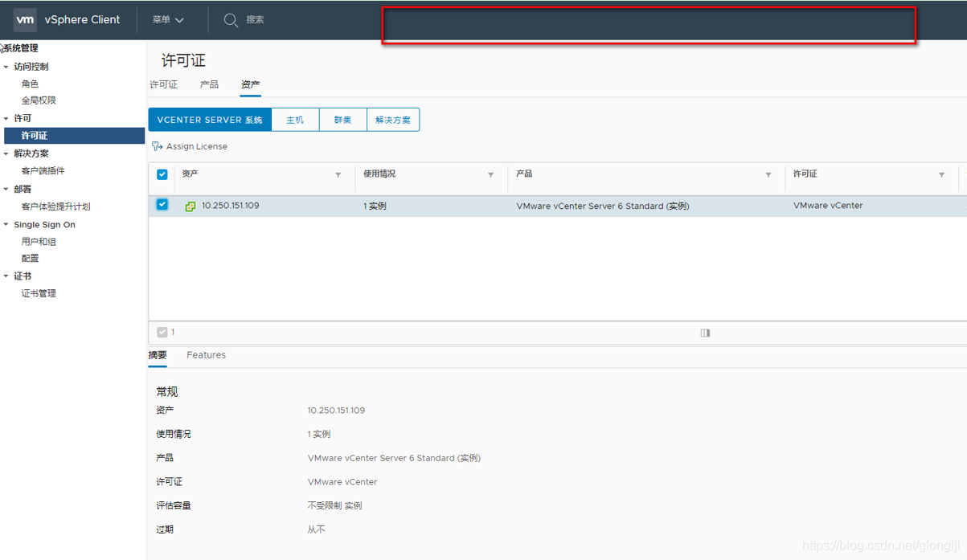
Task: Click VMware vCenter Server 6 Standard table cell
Action: point(603,206)
